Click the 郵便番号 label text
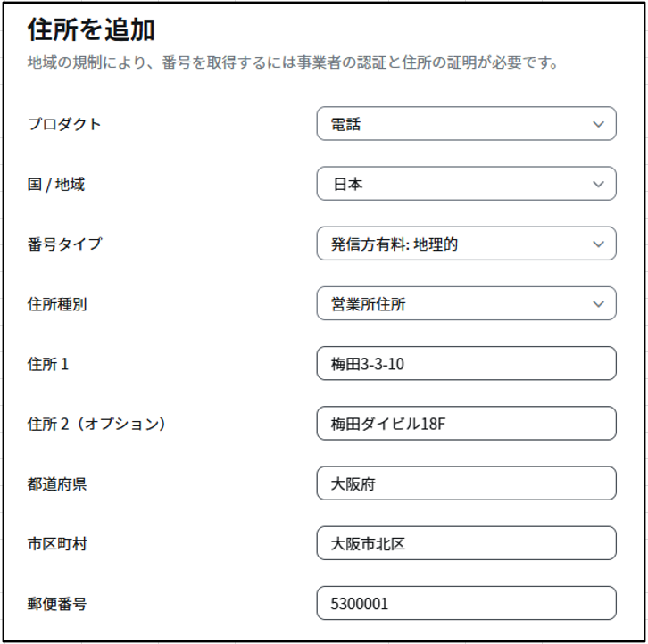This screenshot has width=648, height=644. (x=57, y=604)
